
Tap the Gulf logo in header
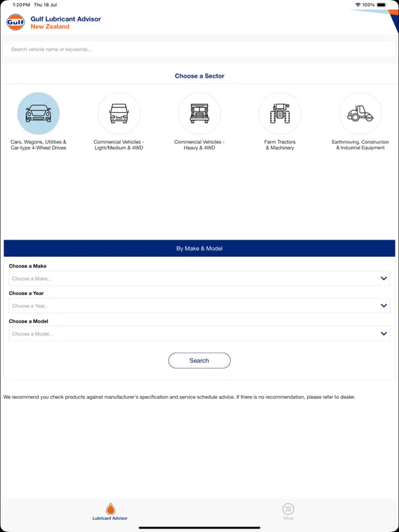pos(16,22)
